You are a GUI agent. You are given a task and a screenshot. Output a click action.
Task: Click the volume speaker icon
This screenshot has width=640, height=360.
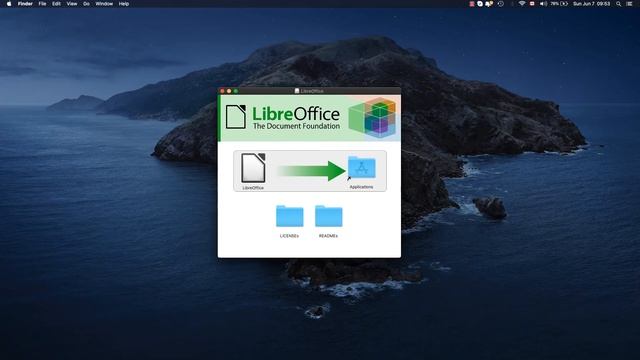click(x=543, y=4)
